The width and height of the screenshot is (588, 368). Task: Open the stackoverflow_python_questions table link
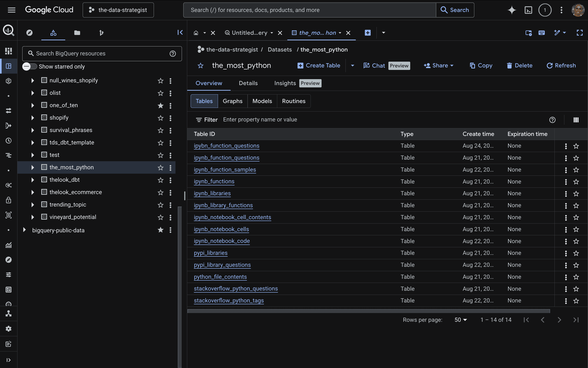pyautogui.click(x=236, y=289)
